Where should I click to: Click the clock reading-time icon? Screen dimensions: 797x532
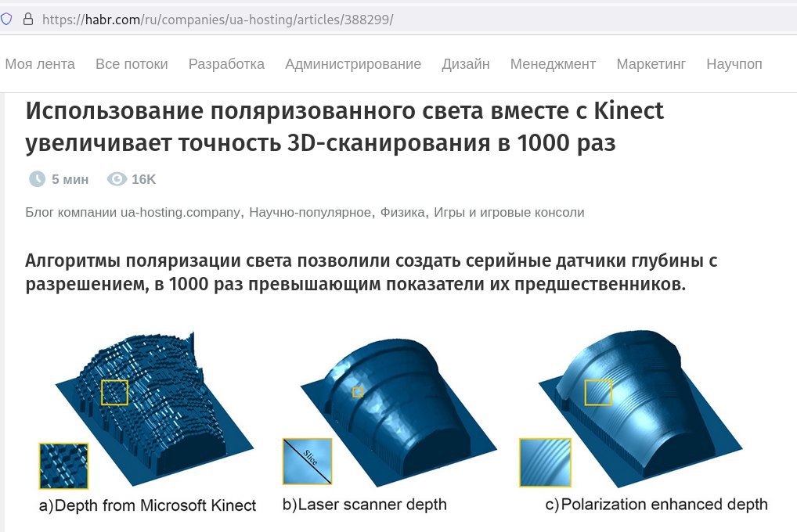37,179
